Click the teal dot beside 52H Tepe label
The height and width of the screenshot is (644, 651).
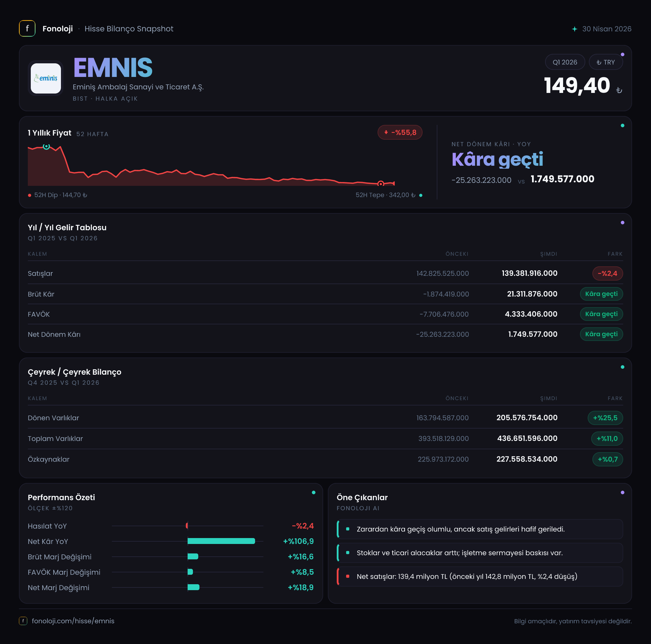coord(420,195)
